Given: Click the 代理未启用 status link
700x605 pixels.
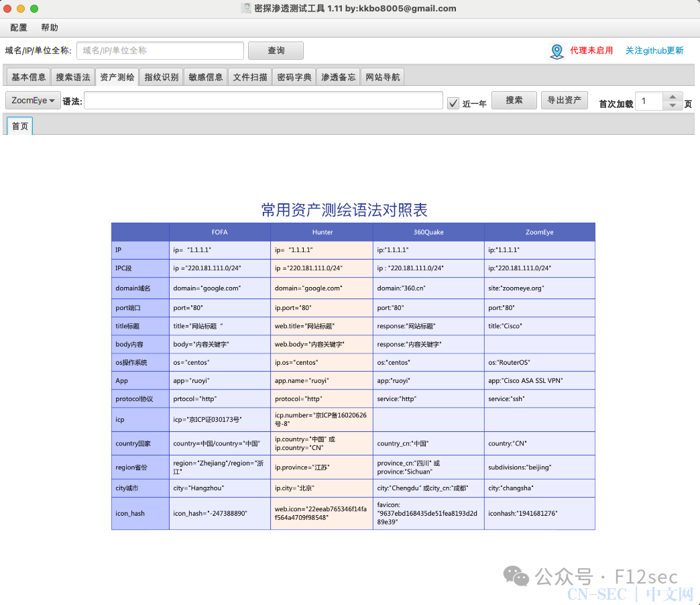Looking at the screenshot, I should [x=591, y=50].
